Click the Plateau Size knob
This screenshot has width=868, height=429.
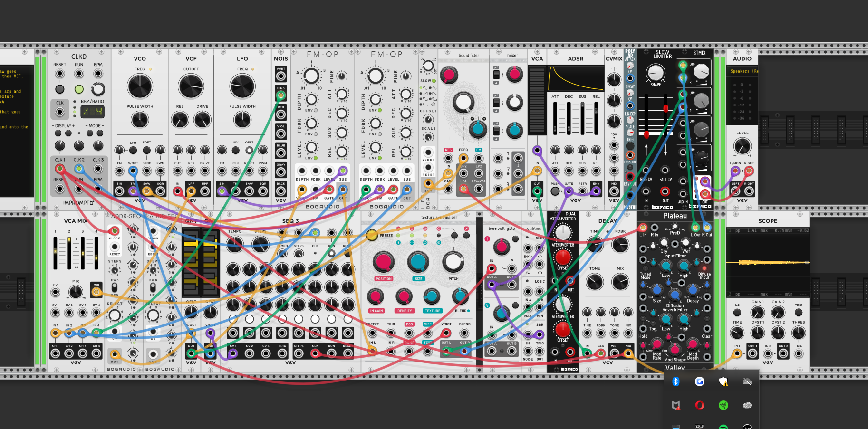coord(657,290)
